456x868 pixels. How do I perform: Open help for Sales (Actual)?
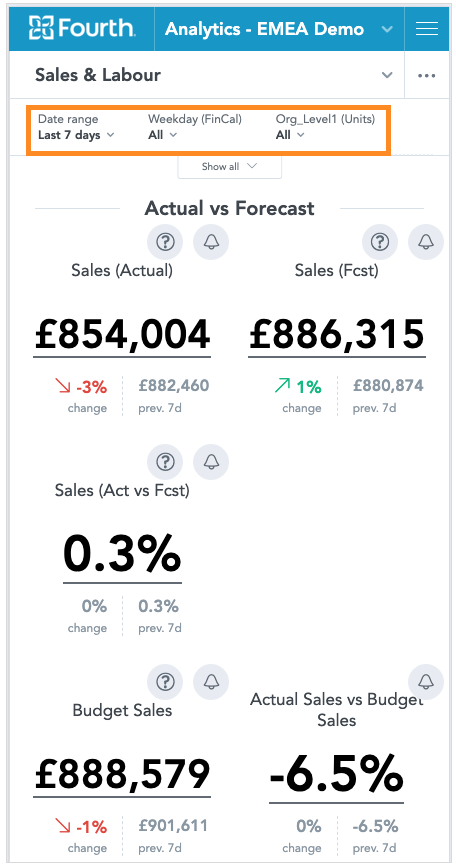(165, 242)
